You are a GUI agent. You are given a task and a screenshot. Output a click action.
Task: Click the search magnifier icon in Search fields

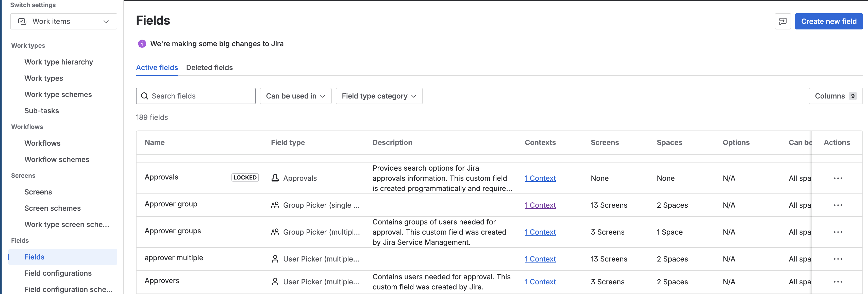145,96
